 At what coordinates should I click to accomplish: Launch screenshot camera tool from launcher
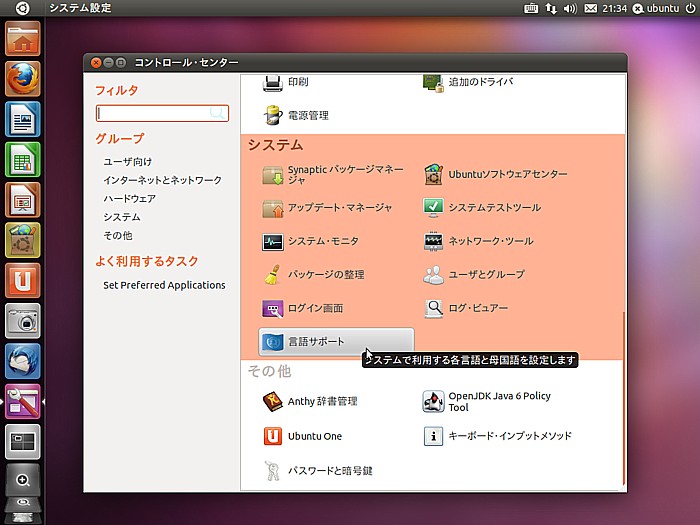(x=23, y=321)
